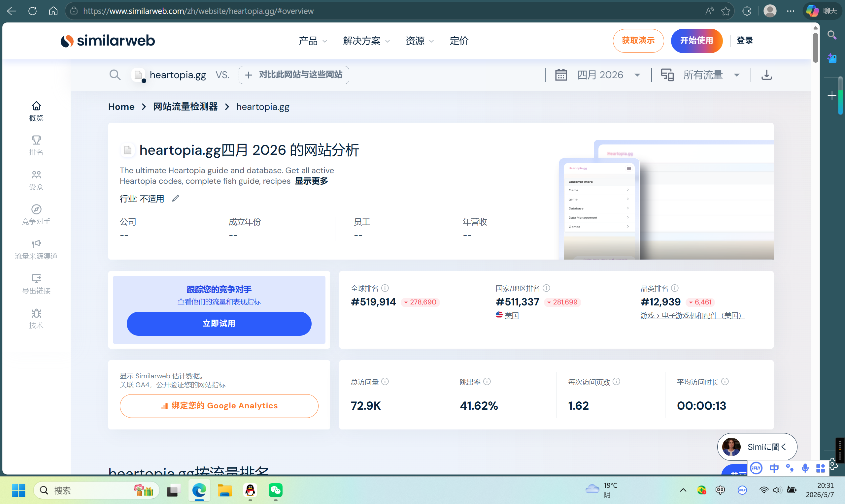Click the Home breadcrumb link
Screen dimensions: 845x504
(121, 107)
